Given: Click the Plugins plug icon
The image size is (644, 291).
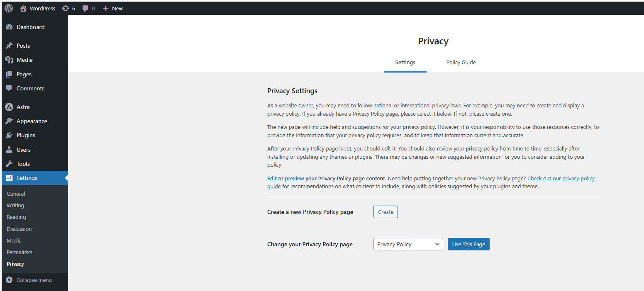Looking at the screenshot, I should [9, 135].
